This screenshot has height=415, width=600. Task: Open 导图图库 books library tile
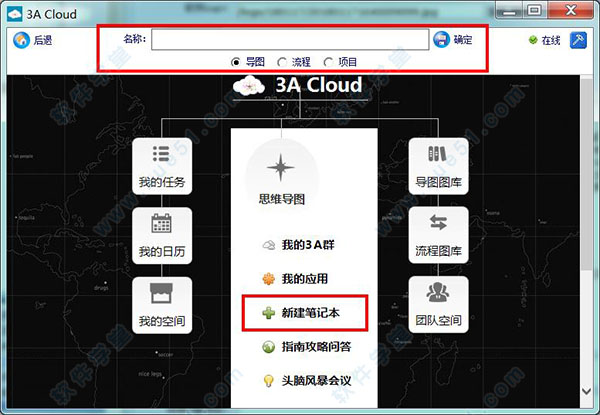[439, 166]
